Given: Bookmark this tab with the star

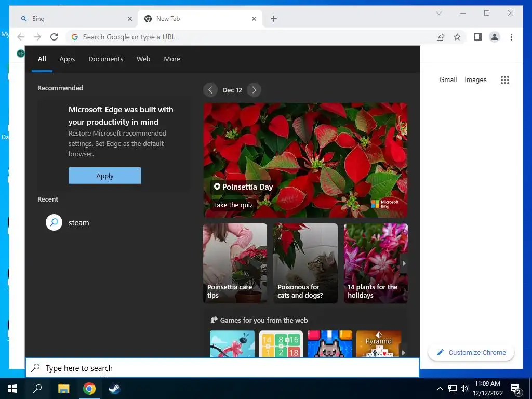Looking at the screenshot, I should coord(457,37).
